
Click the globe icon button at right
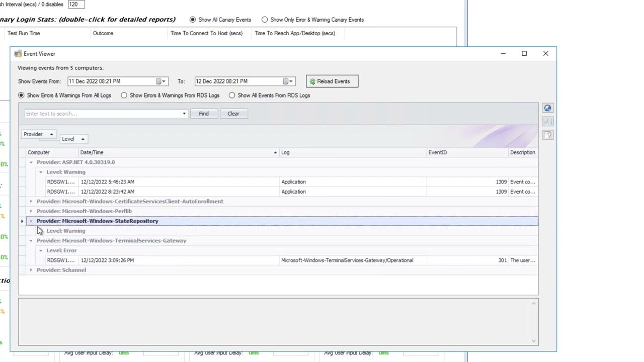(x=547, y=108)
